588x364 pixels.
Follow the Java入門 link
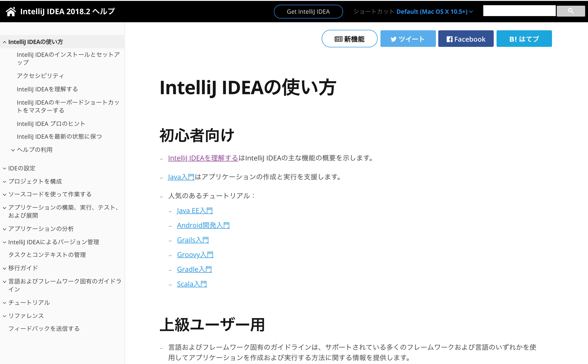point(181,177)
